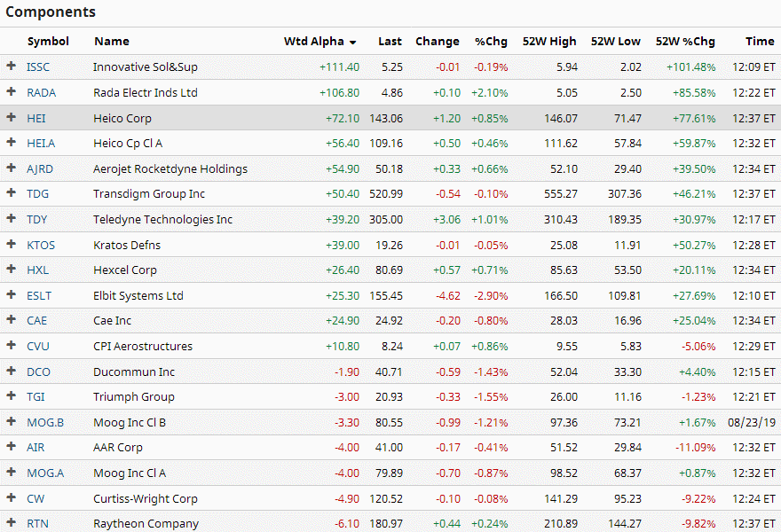Sort by the Wtd Alpha header text

[314, 42]
